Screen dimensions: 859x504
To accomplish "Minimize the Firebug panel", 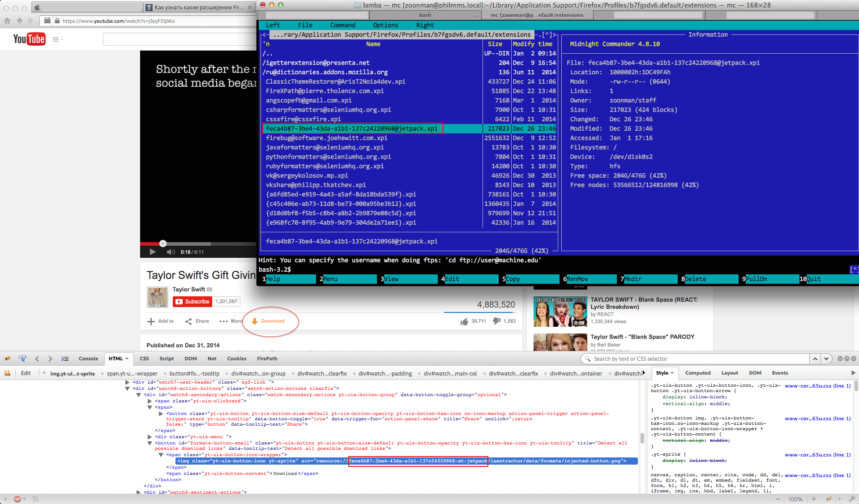I will tap(840, 359).
